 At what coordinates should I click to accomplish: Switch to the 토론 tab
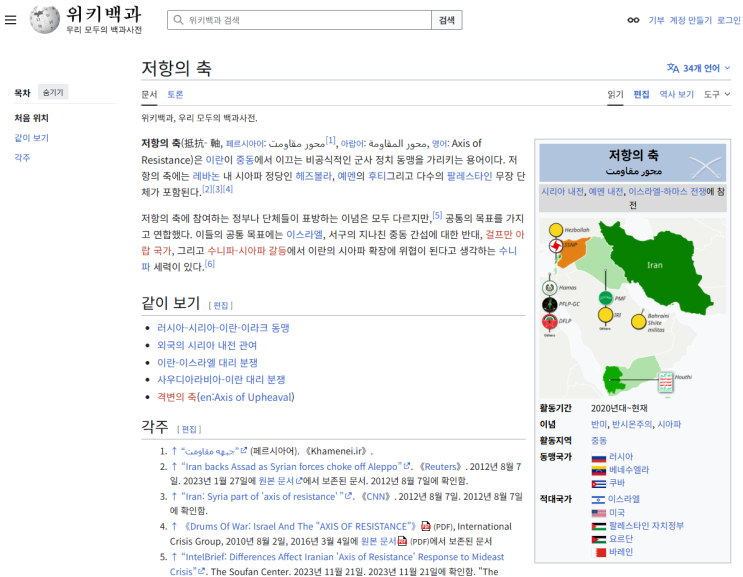point(175,94)
